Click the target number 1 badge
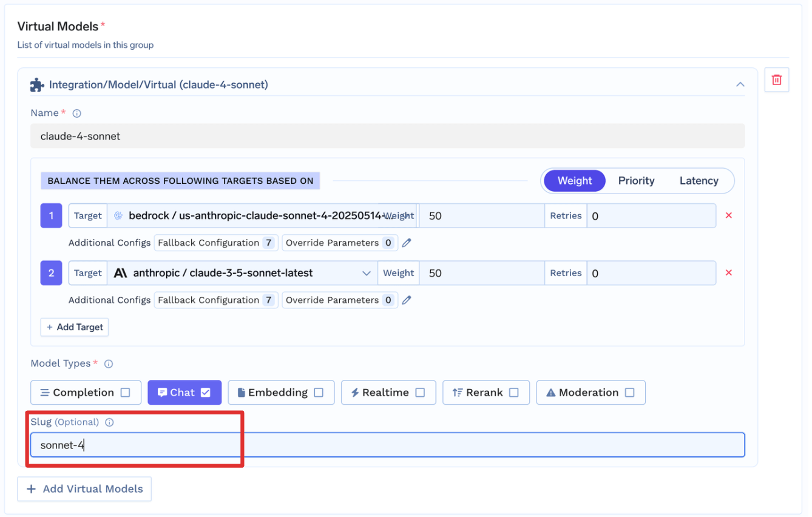Screen dimensions: 812x517 [51, 215]
